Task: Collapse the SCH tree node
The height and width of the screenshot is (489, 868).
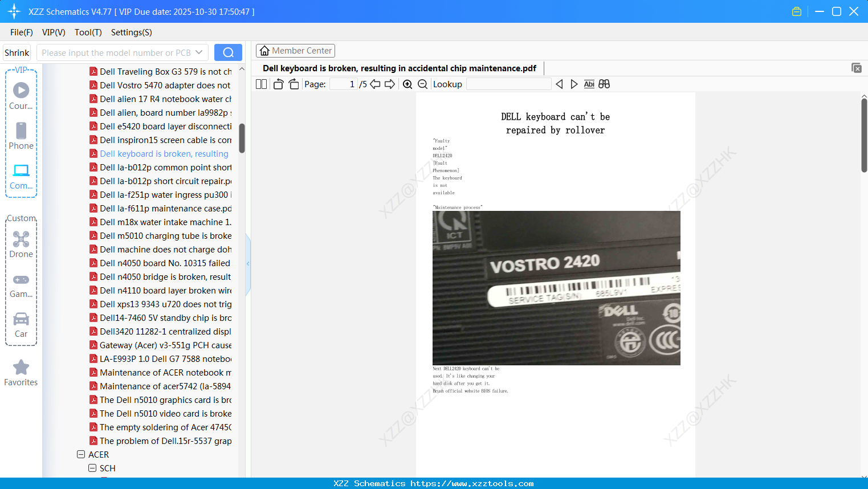Action: click(92, 468)
